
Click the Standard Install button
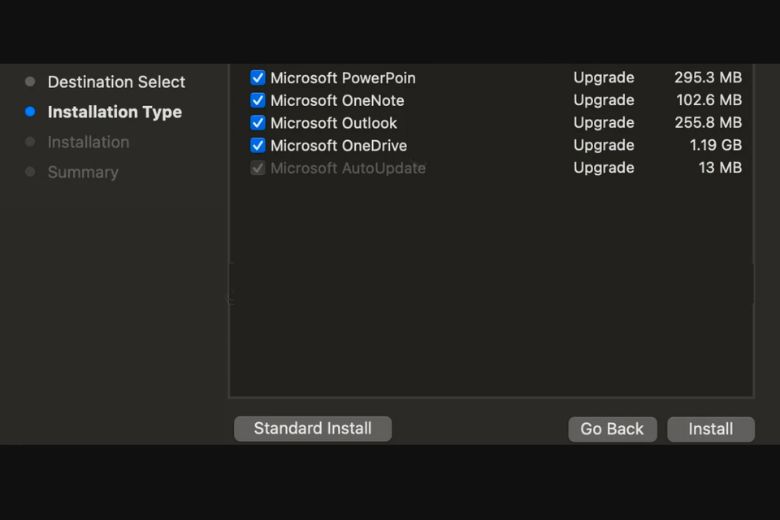point(313,428)
